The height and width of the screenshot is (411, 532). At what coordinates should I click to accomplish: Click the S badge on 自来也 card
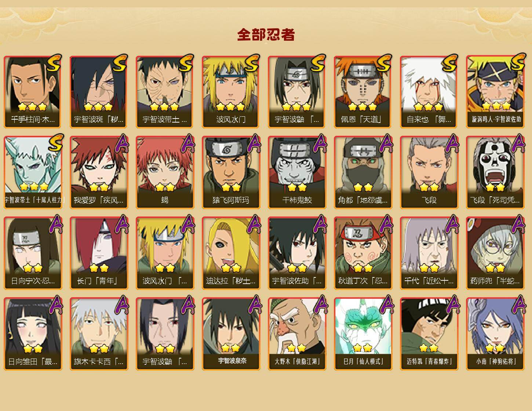pyautogui.click(x=450, y=63)
